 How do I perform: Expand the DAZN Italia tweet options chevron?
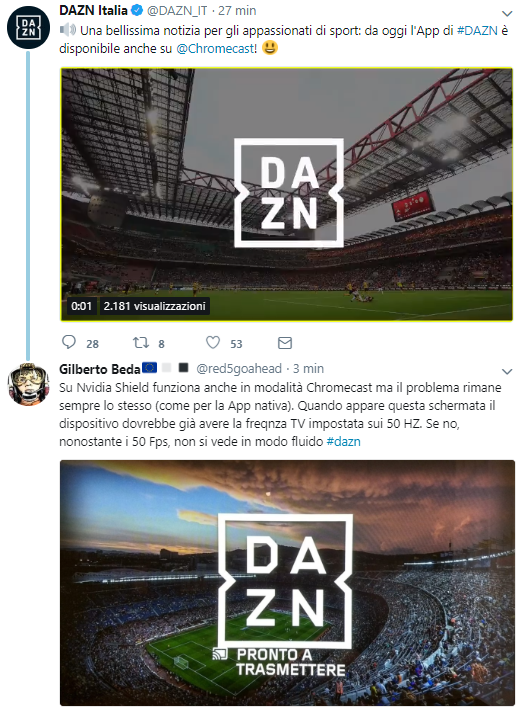507,14
